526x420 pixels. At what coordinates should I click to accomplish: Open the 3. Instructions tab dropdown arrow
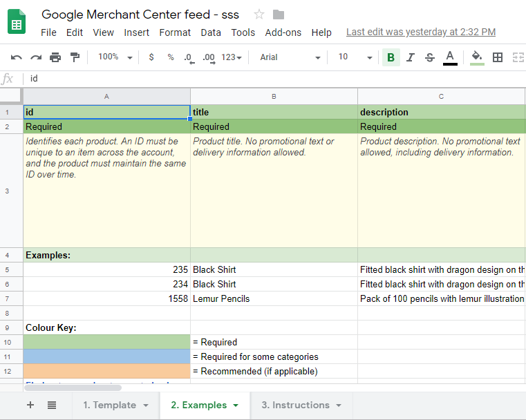click(x=339, y=405)
